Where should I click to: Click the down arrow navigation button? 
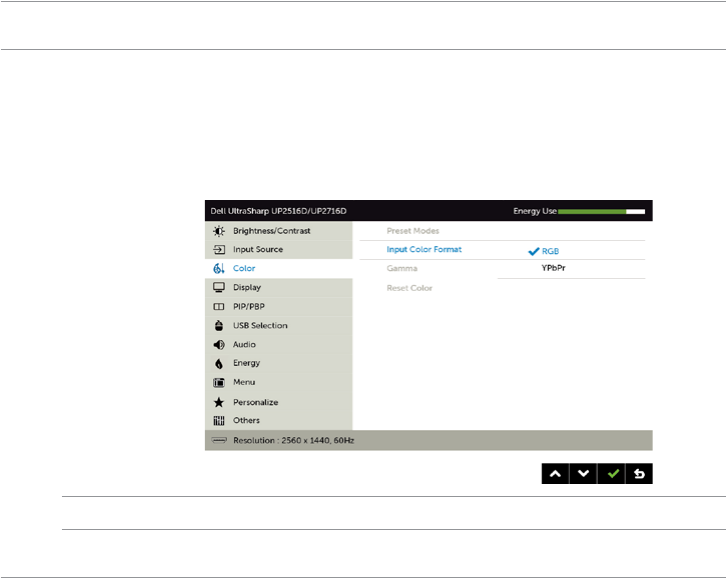pos(583,474)
